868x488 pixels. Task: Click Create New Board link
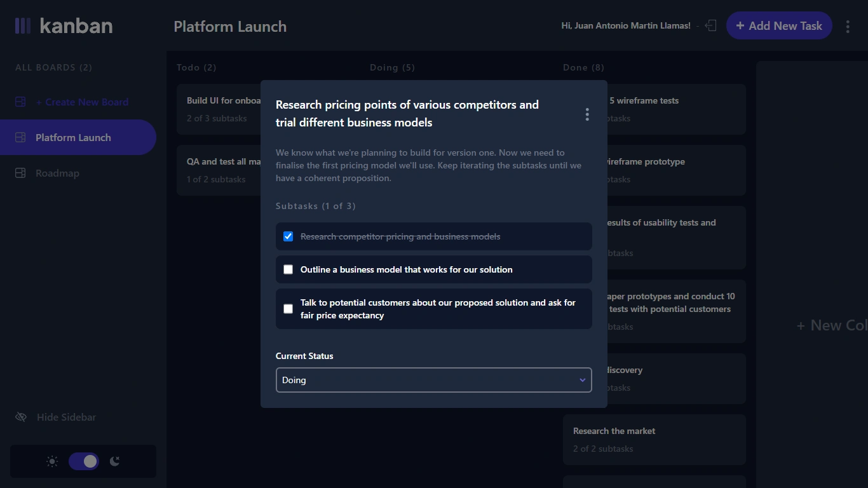[x=82, y=102]
